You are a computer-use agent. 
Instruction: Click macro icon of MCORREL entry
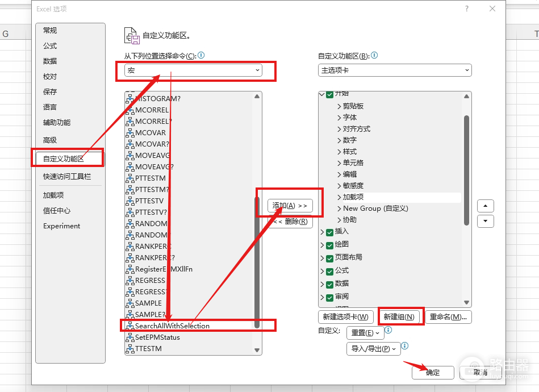pyautogui.click(x=130, y=110)
